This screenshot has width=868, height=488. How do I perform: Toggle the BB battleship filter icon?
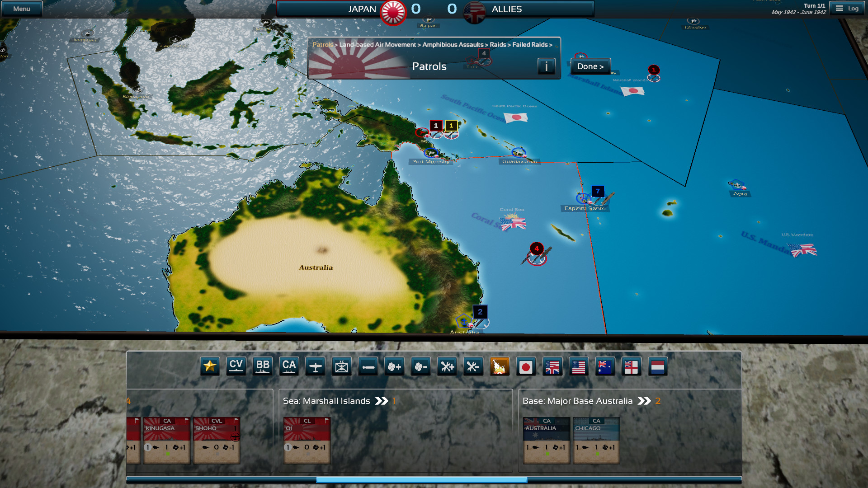click(263, 366)
